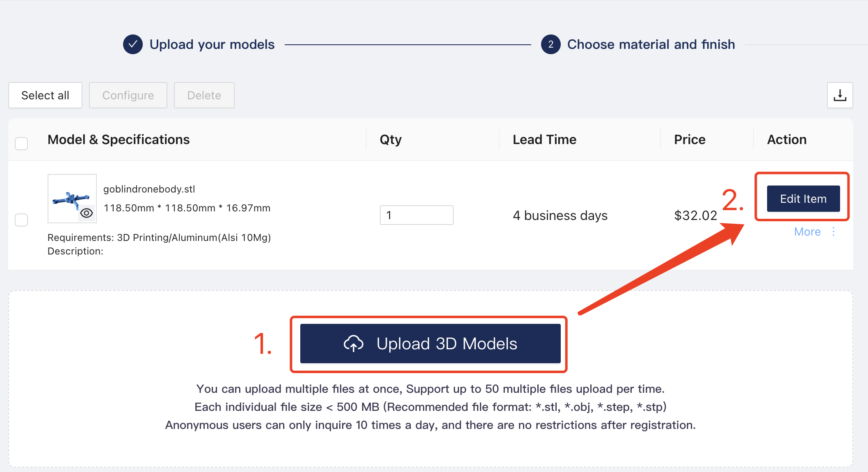Open the three-dot options icon beside More
Viewport: 868px width, 472px height.
(834, 231)
